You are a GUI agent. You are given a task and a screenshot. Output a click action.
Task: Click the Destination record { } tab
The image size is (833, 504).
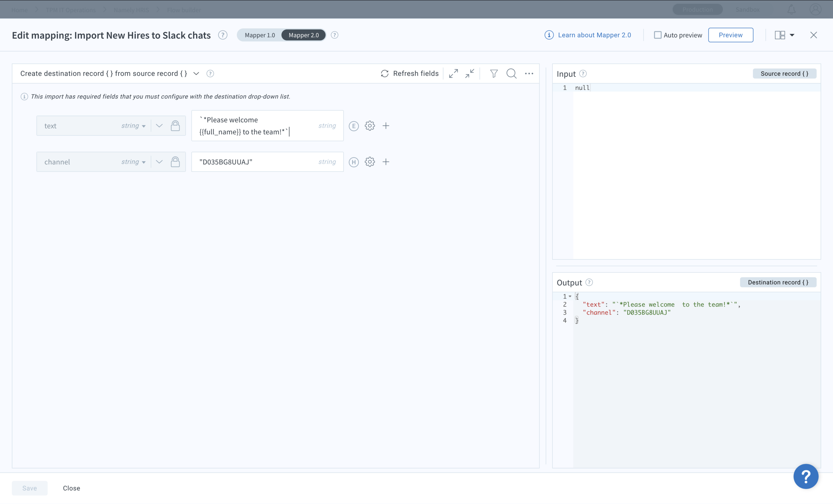point(778,282)
